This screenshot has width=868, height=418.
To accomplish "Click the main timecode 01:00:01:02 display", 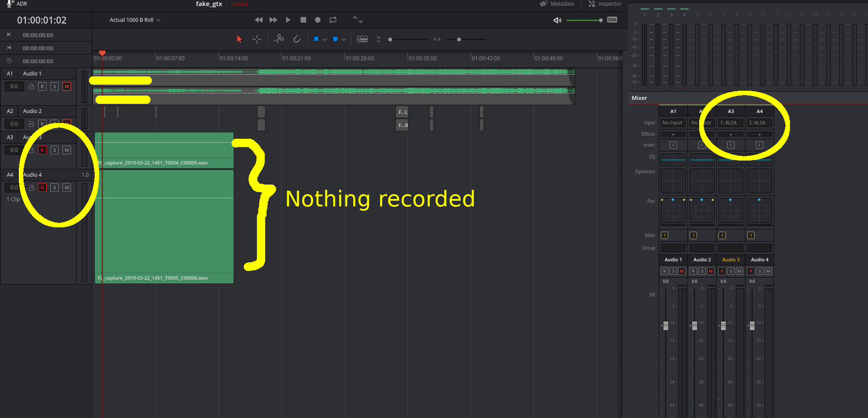I will [42, 20].
